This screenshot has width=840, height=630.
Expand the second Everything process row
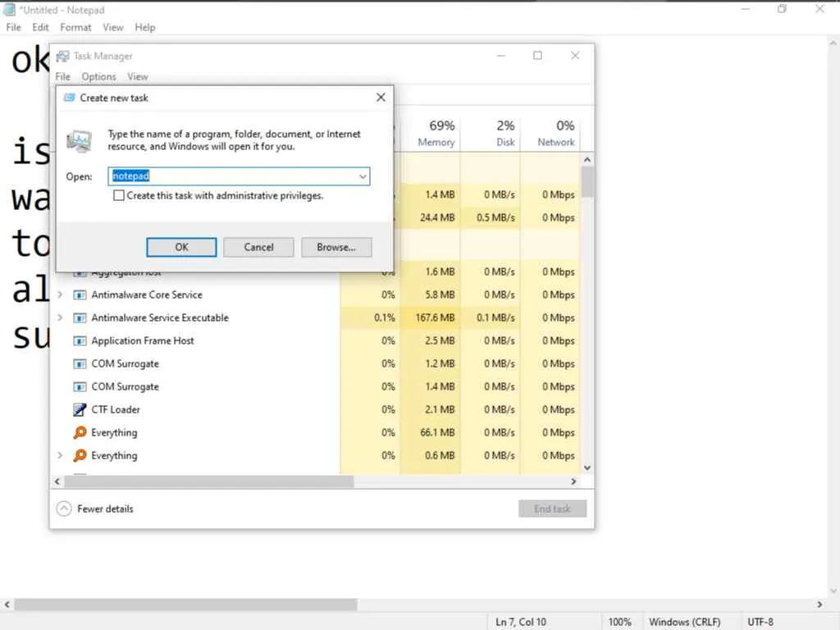(x=60, y=456)
